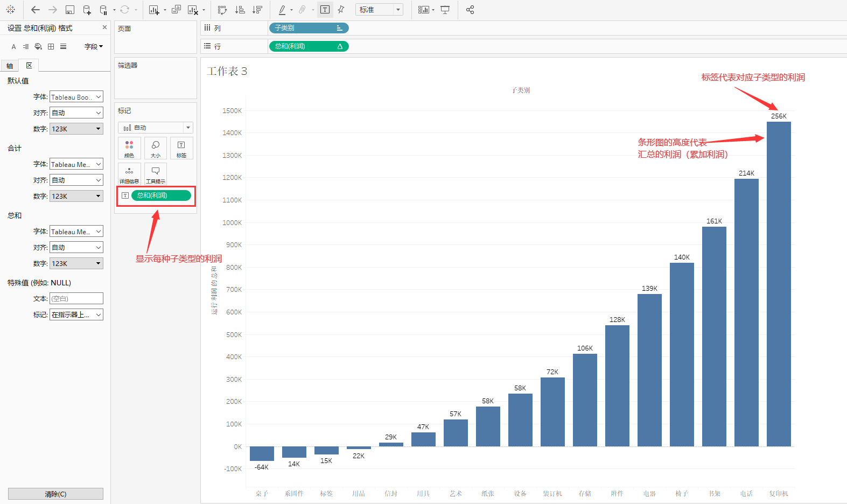Click sort indicator on 子类别 pill

click(x=339, y=28)
